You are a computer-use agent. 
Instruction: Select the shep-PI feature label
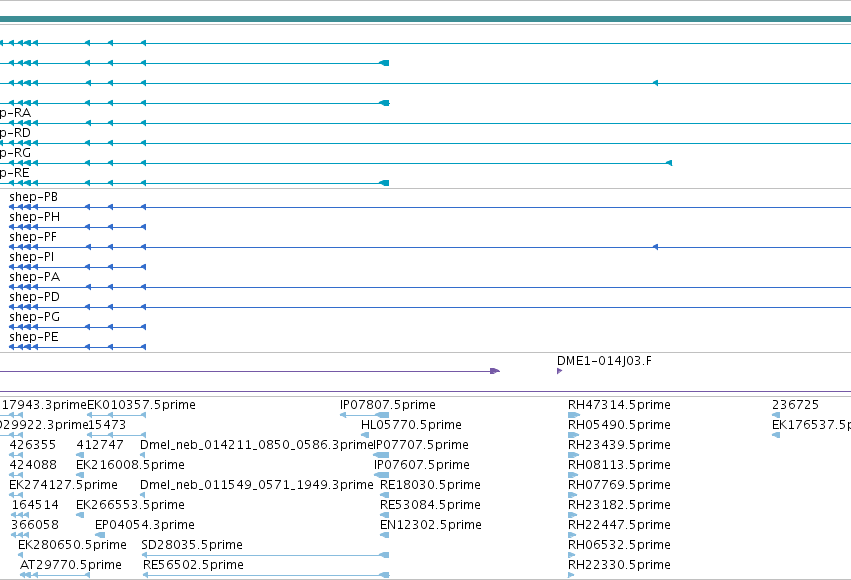click(x=31, y=257)
